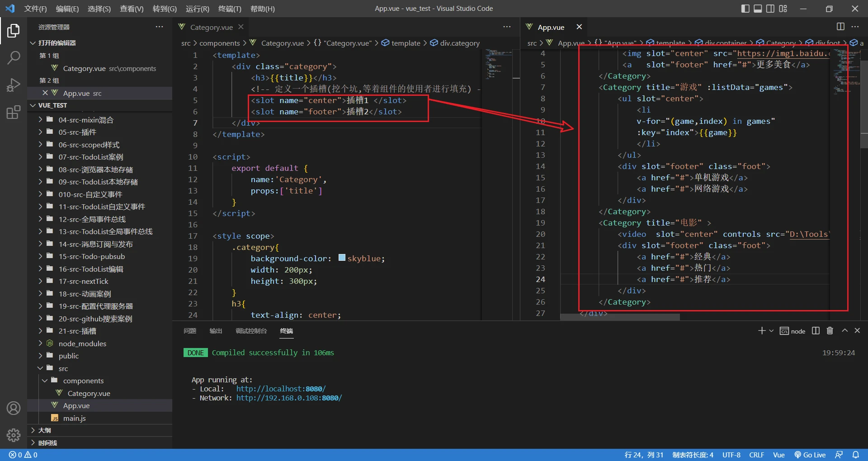Open Run and Debug view
868x461 pixels.
click(14, 85)
